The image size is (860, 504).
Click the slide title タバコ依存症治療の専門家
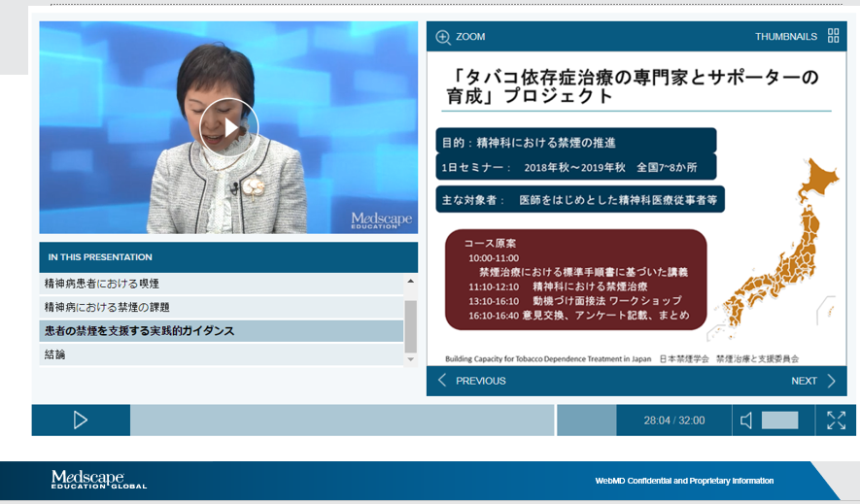633,86
